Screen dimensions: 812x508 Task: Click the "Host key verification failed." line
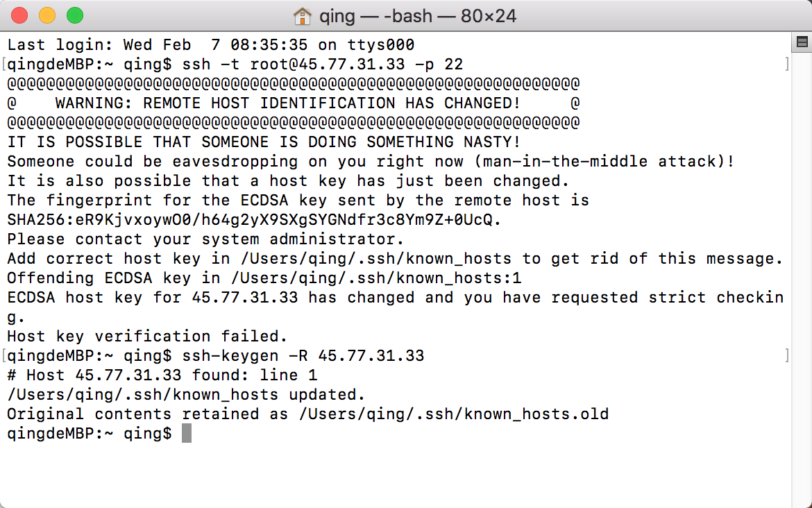pos(147,336)
